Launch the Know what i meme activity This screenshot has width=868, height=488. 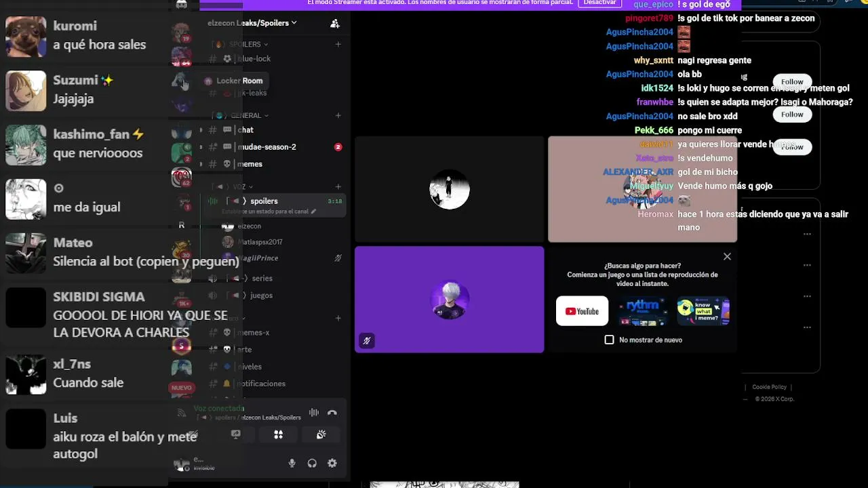pos(703,311)
